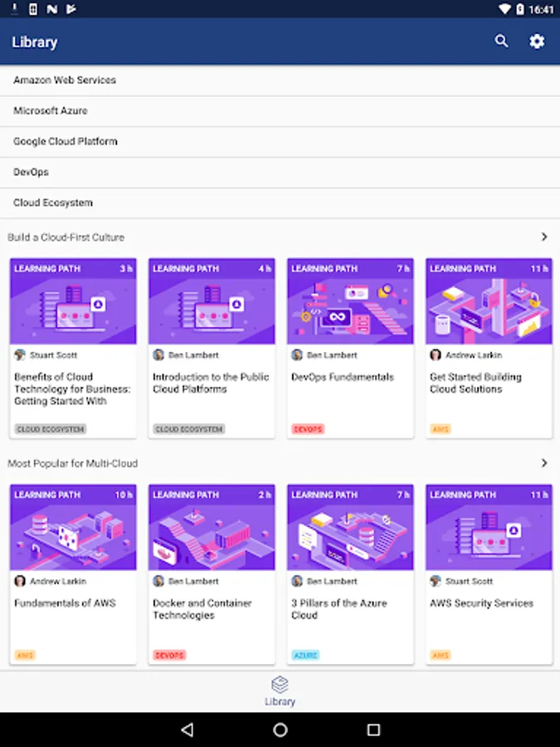Tap AWS tag on Get Started Building card
Image resolution: width=560 pixels, height=747 pixels.
[x=441, y=429]
